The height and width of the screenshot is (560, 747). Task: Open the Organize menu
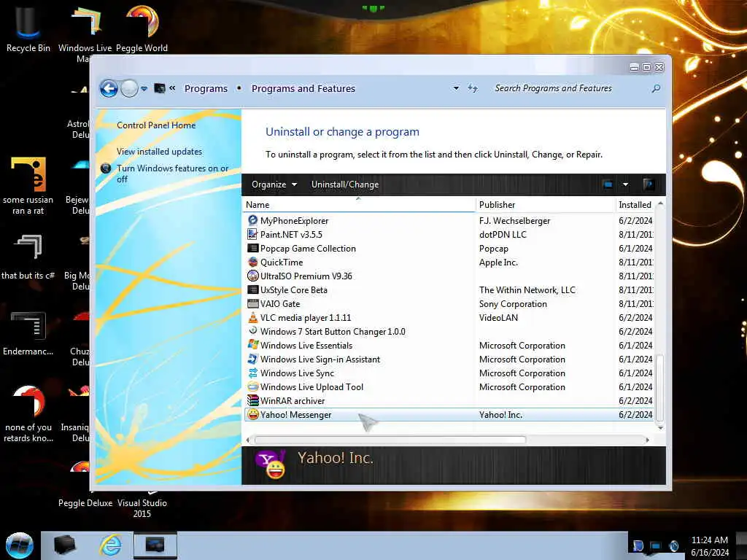(x=274, y=184)
